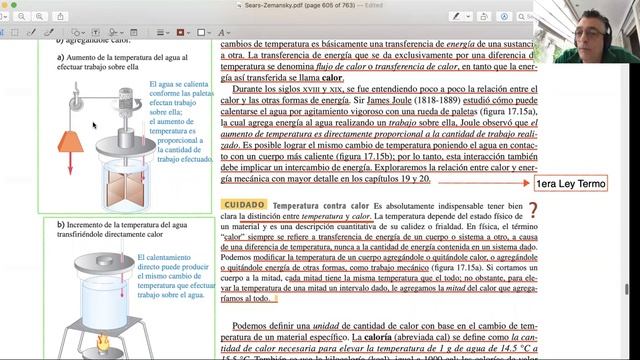Click the heading 'Temperatura contra calor'
Screen dimensions: 640x360
321,206
